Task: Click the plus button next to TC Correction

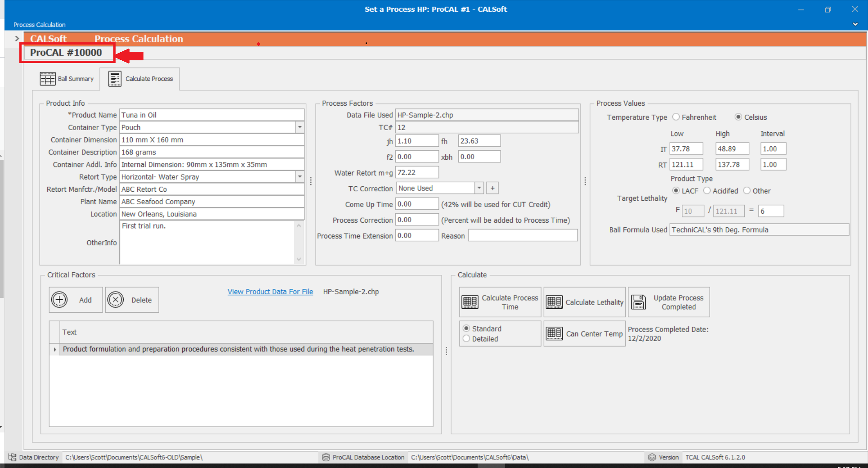Action: click(x=492, y=188)
